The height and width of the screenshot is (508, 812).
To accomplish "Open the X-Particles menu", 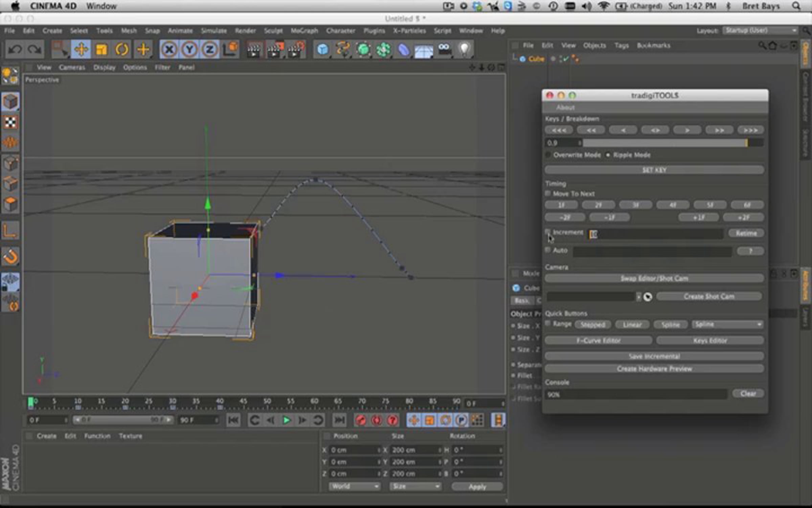I will click(409, 31).
